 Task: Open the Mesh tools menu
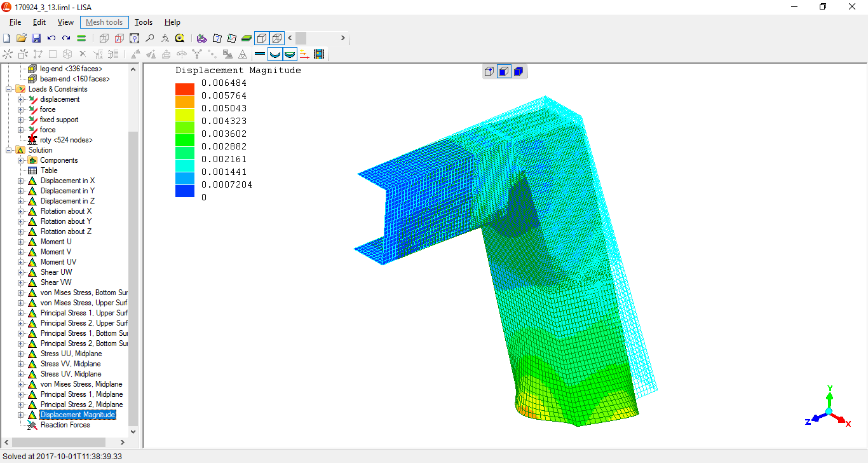click(104, 22)
